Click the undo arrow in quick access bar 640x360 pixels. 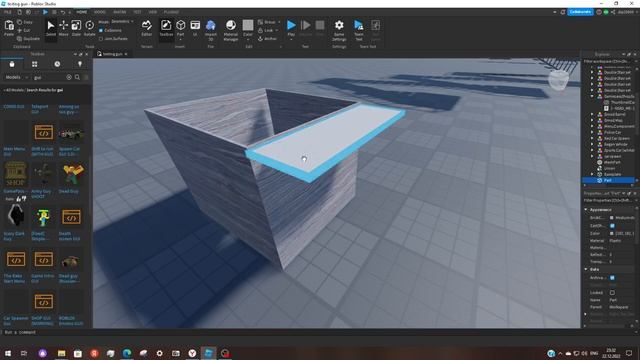[x=63, y=12]
